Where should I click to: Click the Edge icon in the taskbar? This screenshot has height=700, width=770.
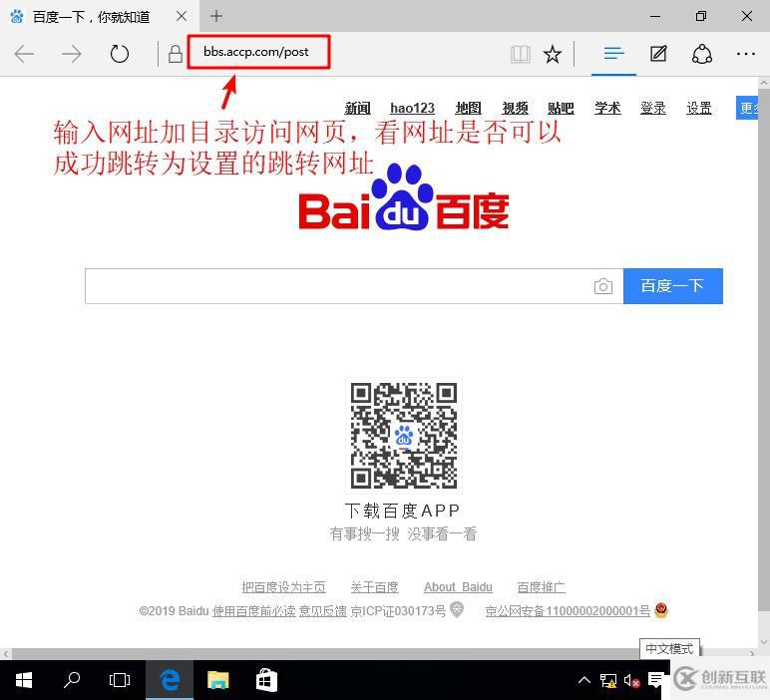click(170, 680)
